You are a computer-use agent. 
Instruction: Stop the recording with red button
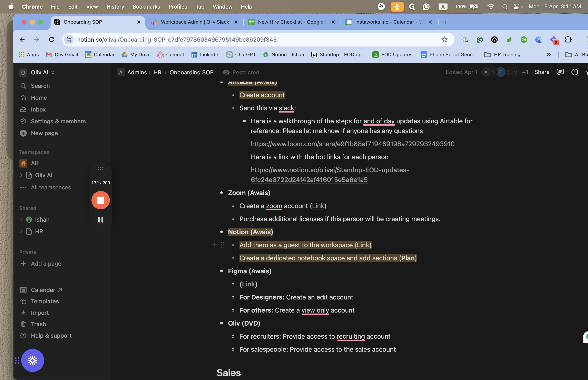(x=101, y=200)
